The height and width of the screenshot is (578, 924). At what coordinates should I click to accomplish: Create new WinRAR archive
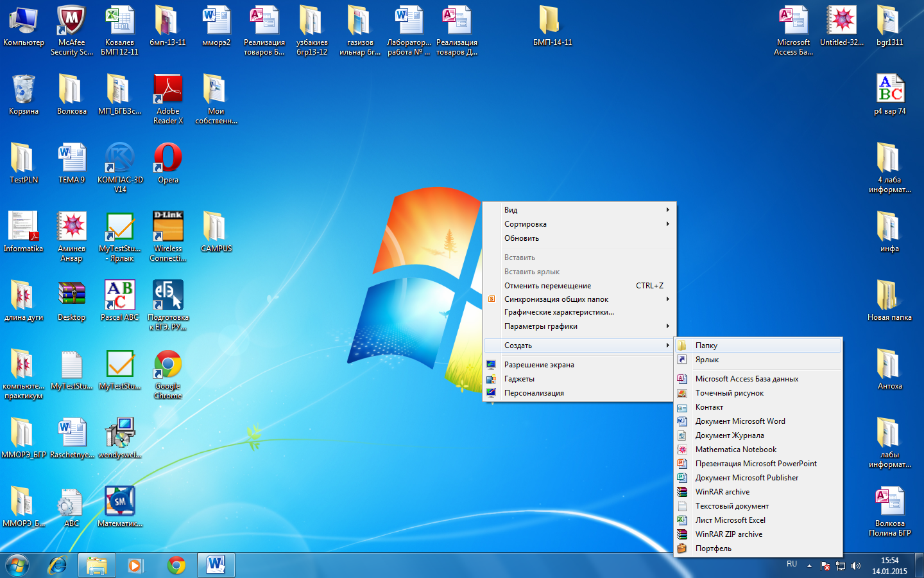click(x=758, y=492)
